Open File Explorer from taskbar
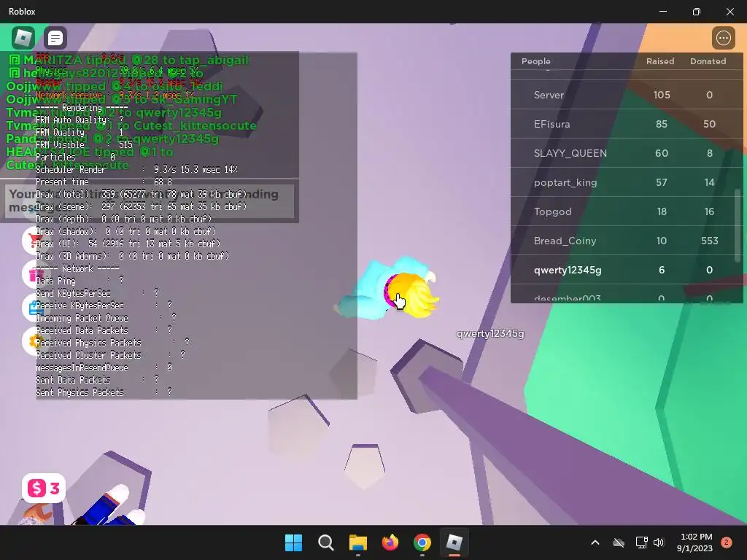747x560 pixels. coord(357,542)
